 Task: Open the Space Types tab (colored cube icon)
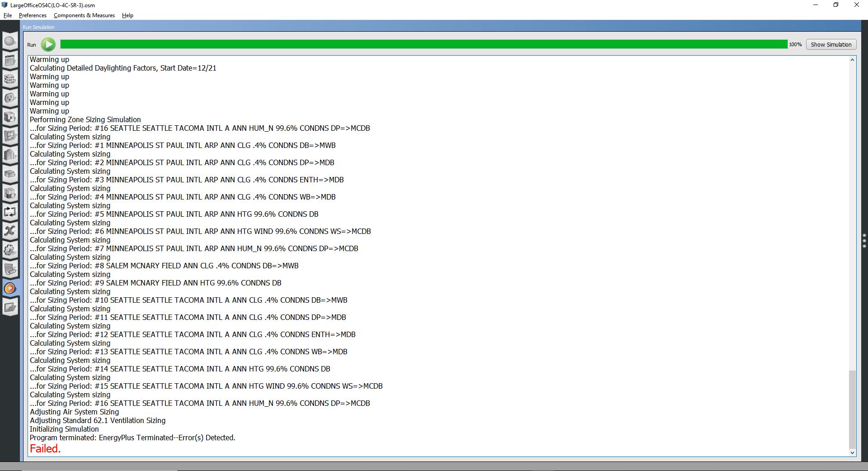click(x=10, y=117)
